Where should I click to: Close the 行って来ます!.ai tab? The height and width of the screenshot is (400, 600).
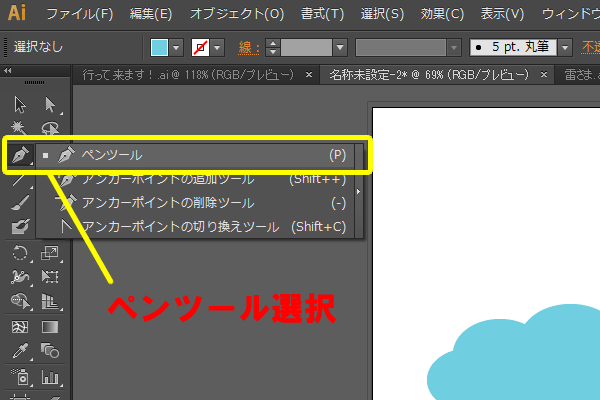pos(309,75)
